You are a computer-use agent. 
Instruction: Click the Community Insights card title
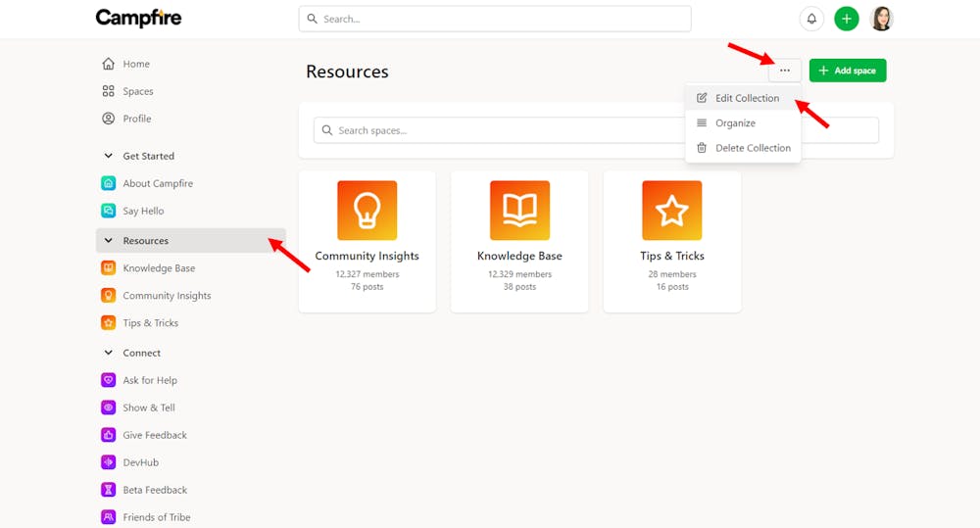click(367, 256)
